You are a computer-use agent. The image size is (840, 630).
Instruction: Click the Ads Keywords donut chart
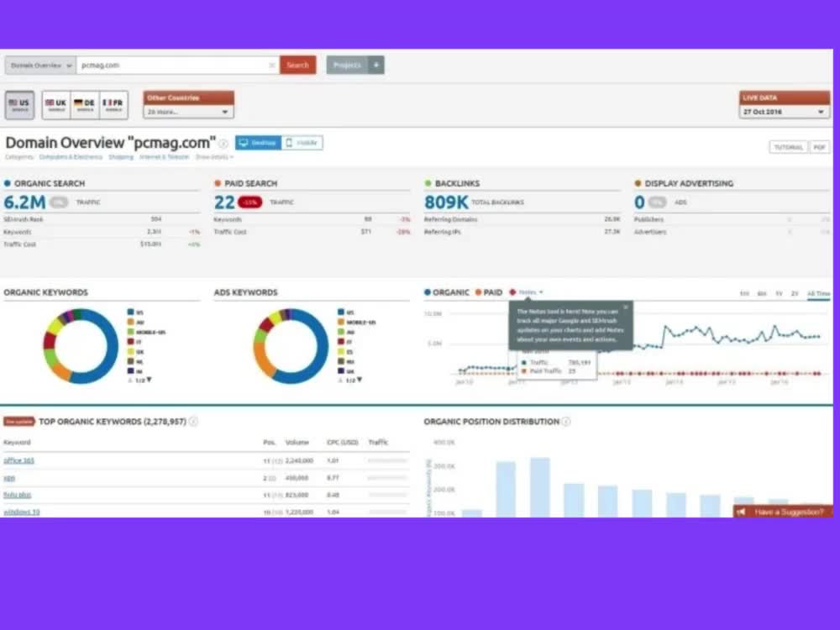[x=291, y=346]
